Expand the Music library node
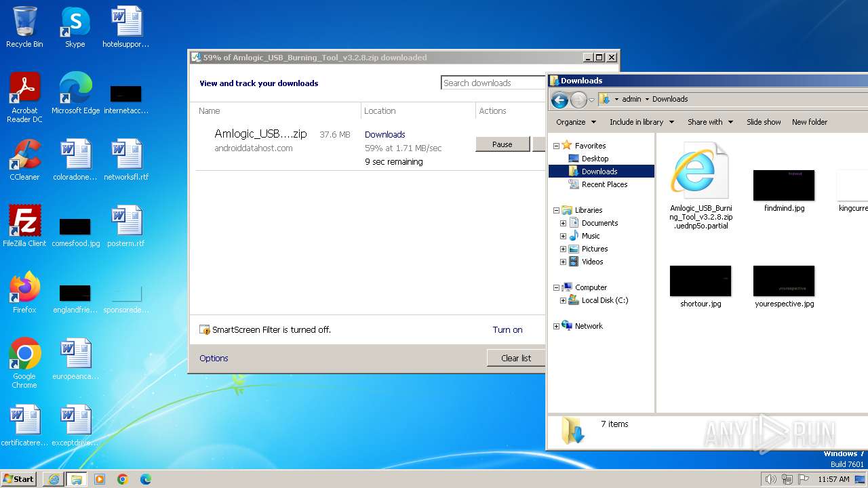 (563, 236)
